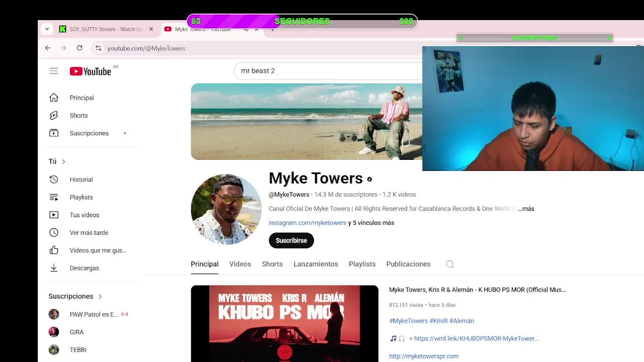Open the browser tab search dropdown
644x362 pixels.
pos(47,29)
